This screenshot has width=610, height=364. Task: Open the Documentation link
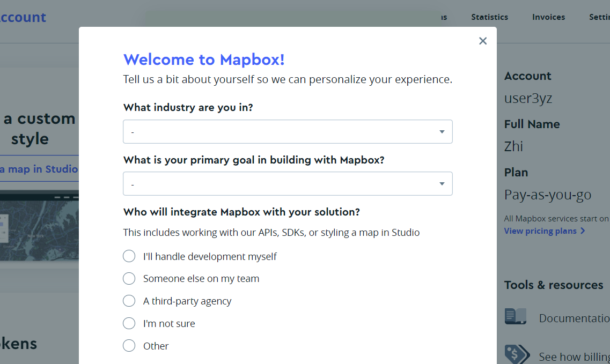574,318
